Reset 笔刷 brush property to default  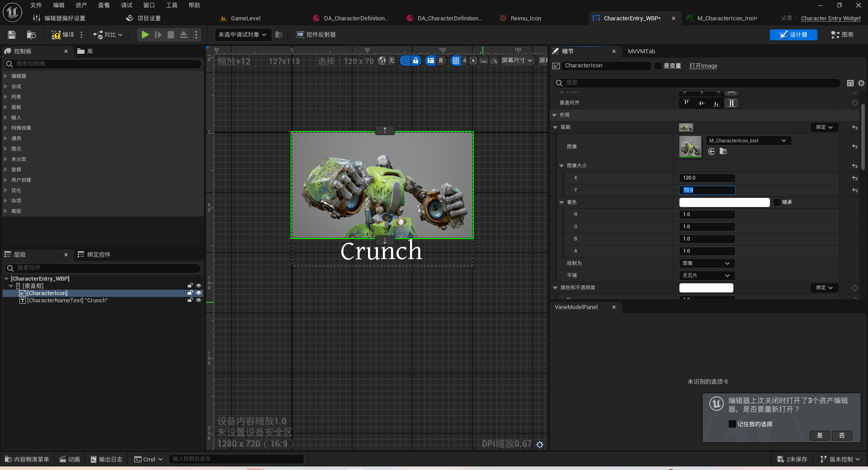coord(855,127)
